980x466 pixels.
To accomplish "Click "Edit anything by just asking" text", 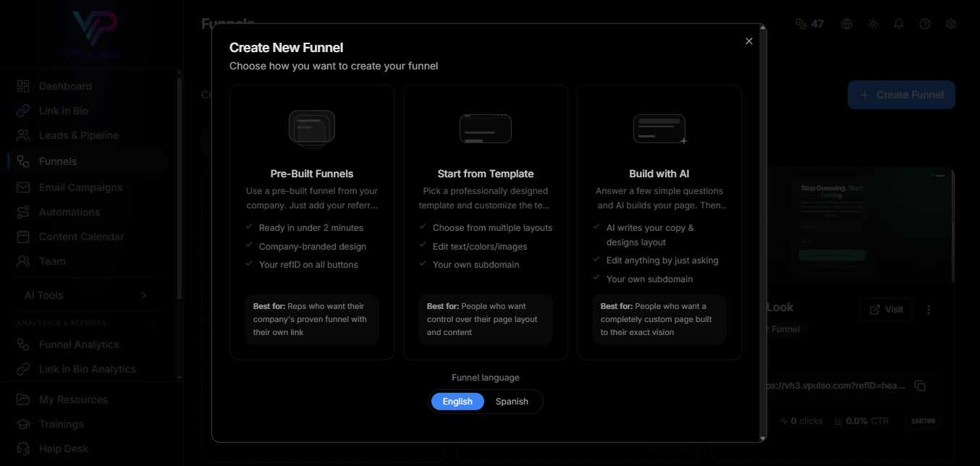I will (662, 260).
